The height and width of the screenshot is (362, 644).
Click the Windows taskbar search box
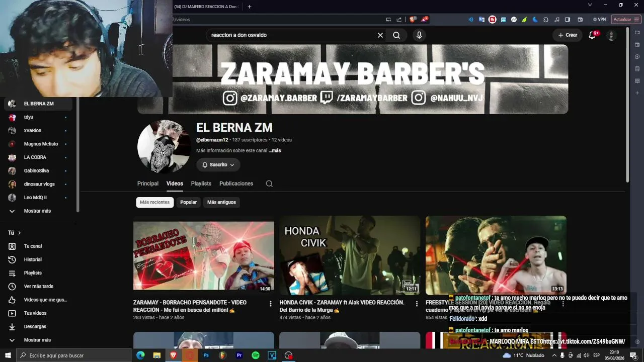point(74,355)
